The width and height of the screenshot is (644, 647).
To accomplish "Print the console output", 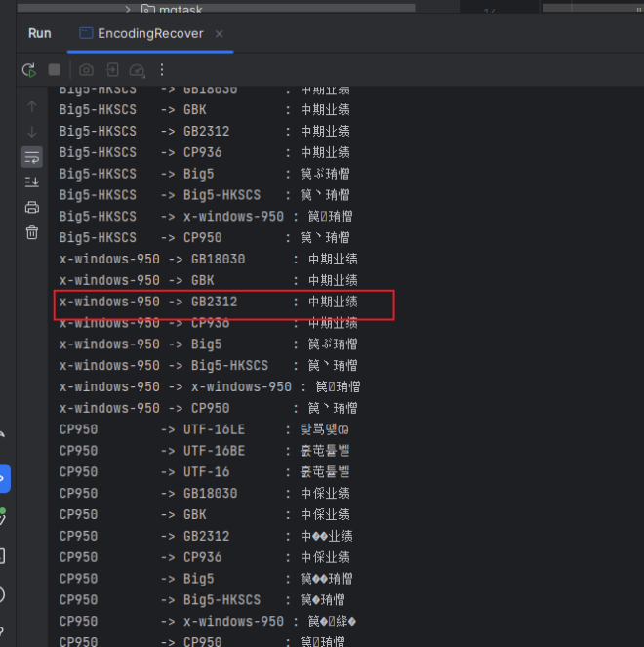I will pos(32,207).
